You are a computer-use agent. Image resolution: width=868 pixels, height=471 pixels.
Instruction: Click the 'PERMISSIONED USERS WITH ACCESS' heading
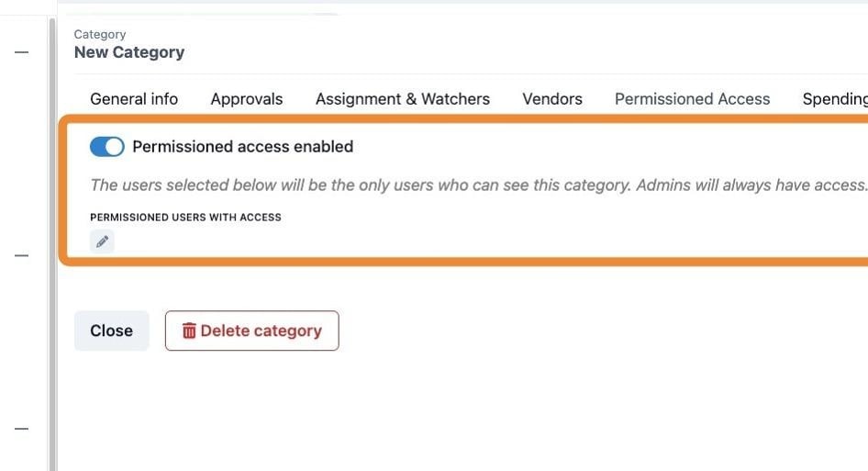pyautogui.click(x=185, y=218)
